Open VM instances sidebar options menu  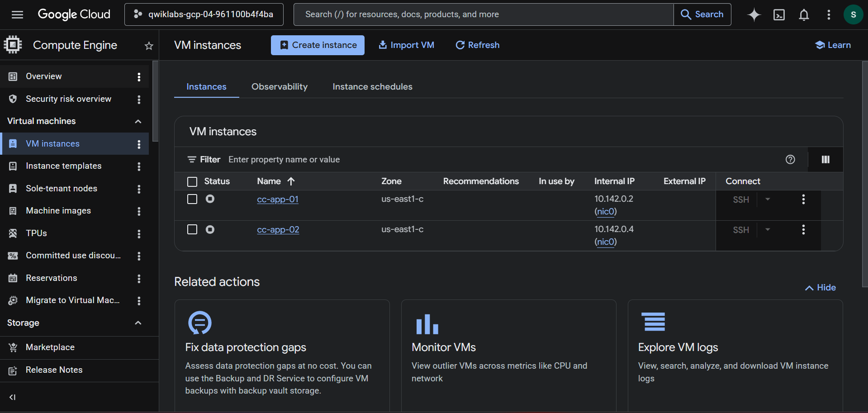139,144
